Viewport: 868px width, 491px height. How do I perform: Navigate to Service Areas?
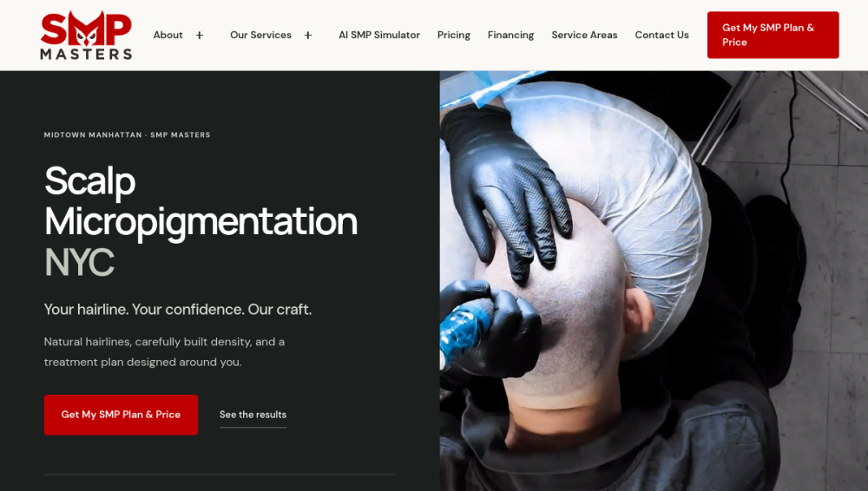pos(584,35)
